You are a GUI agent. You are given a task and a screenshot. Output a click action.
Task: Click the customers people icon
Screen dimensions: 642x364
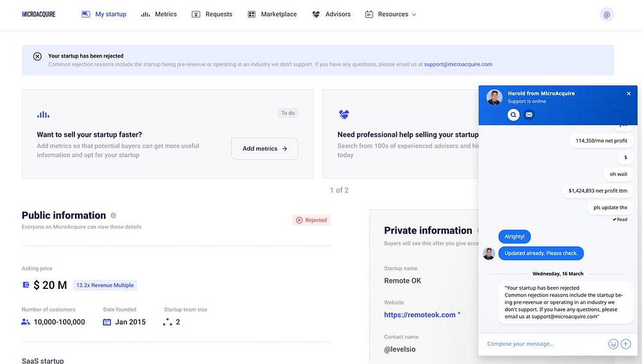click(26, 322)
